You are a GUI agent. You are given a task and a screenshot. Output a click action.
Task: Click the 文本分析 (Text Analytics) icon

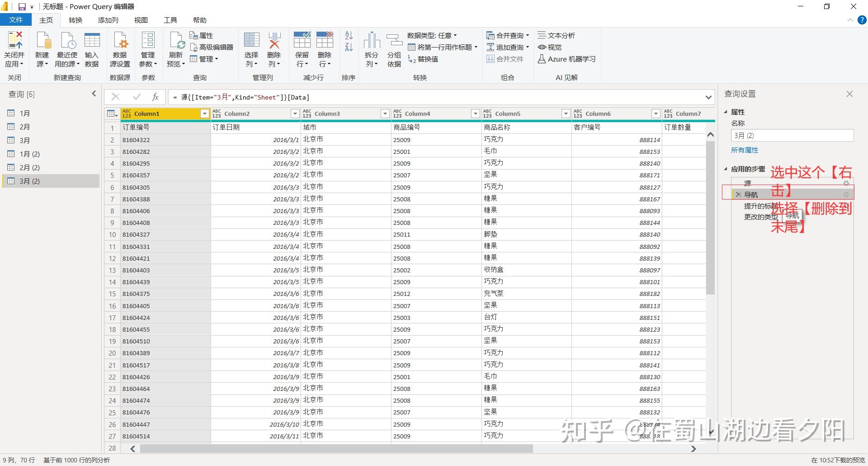[x=542, y=35]
